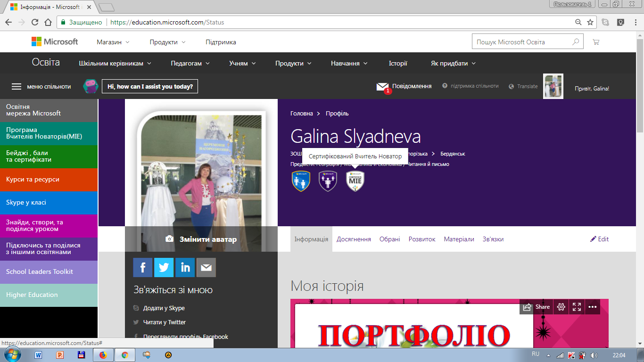Open Sway more options ellipsis
Viewport: 644px width, 362px height.
[593, 307]
